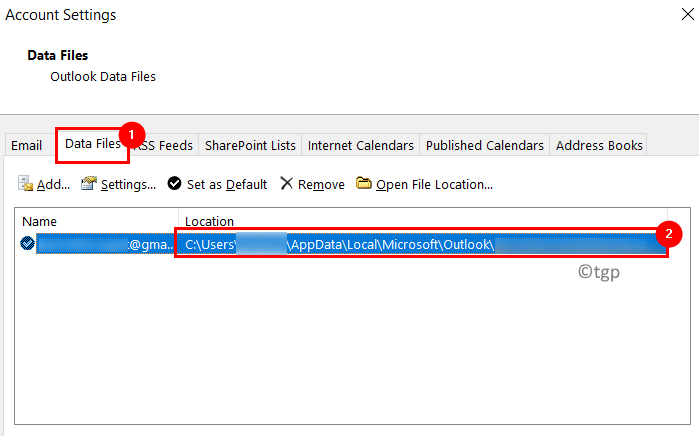The width and height of the screenshot is (699, 436).
Task: Click the Open File Location folder icon
Action: pyautogui.click(x=363, y=183)
